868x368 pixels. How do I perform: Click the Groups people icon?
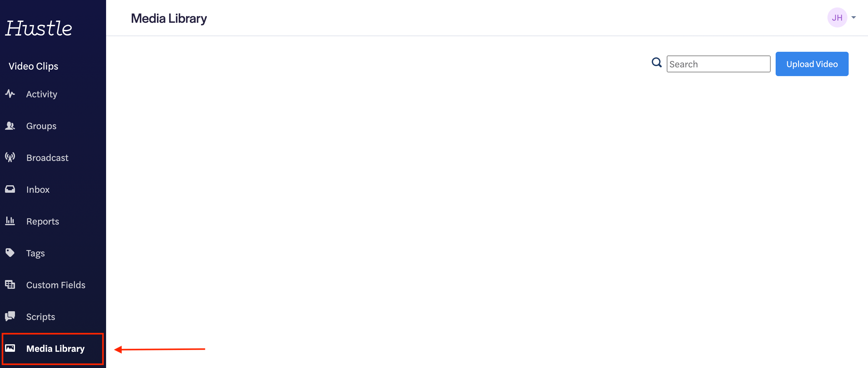10,126
